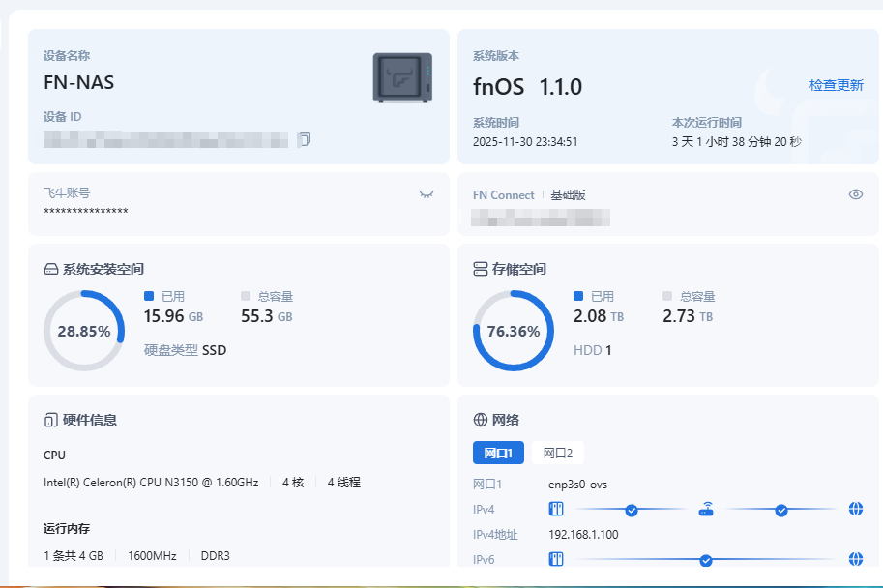Click the 28.85% system usage ring
The height and width of the screenshot is (588, 883).
[x=84, y=331]
